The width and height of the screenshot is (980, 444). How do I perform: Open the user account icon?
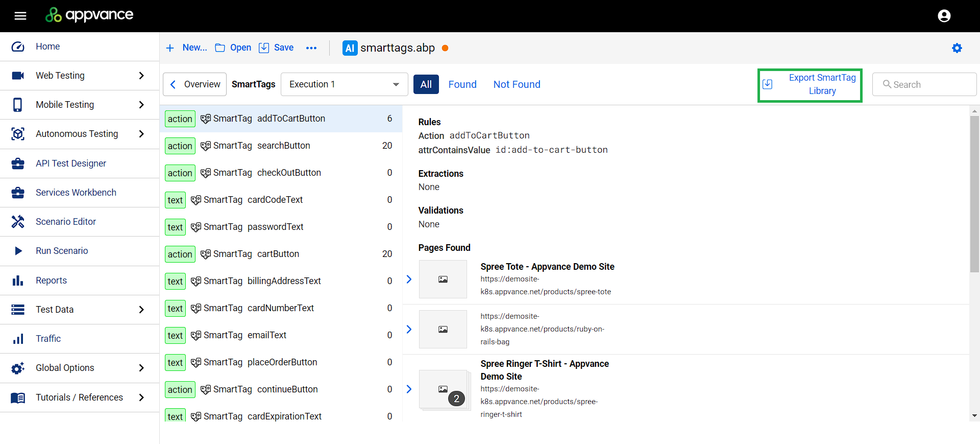[944, 16]
